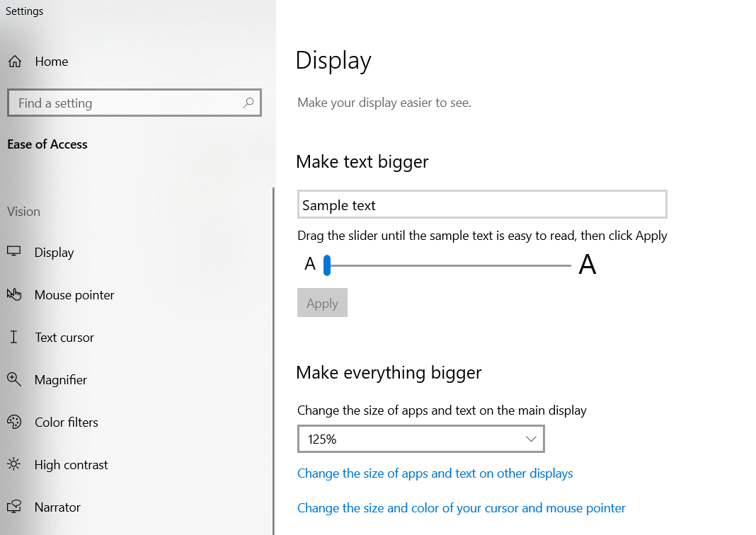Click 'Drag the slider until' instruction text
Viewport: 756px width, 535px height.
pos(482,236)
